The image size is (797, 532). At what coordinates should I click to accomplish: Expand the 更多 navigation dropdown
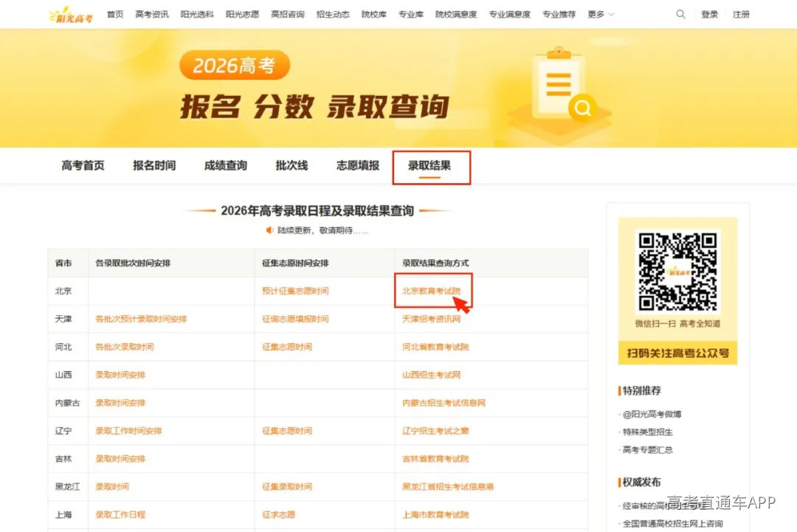pos(601,14)
